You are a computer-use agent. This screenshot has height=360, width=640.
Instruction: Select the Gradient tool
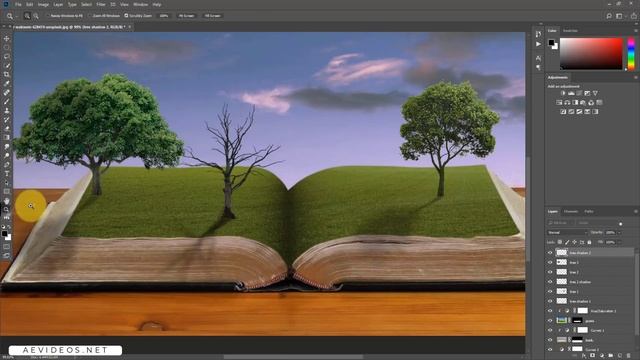click(7, 138)
